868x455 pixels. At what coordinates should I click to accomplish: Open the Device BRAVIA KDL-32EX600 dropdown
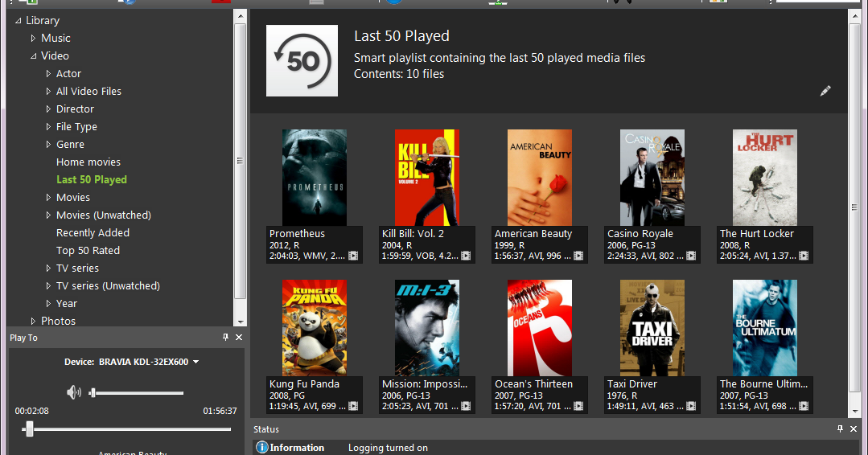(196, 362)
